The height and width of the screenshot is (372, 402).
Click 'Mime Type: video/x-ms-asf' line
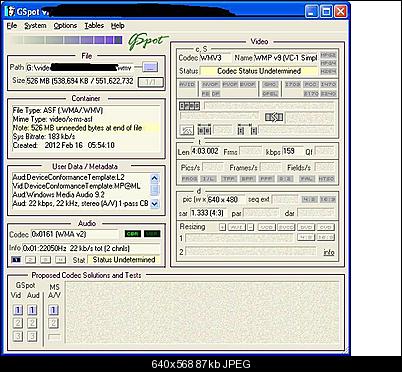(x=53, y=119)
